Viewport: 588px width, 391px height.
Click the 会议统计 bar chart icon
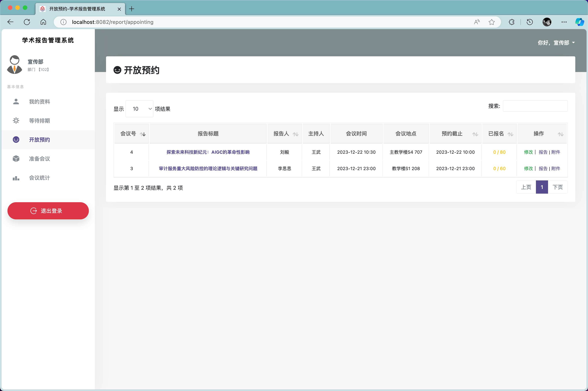pyautogui.click(x=16, y=178)
